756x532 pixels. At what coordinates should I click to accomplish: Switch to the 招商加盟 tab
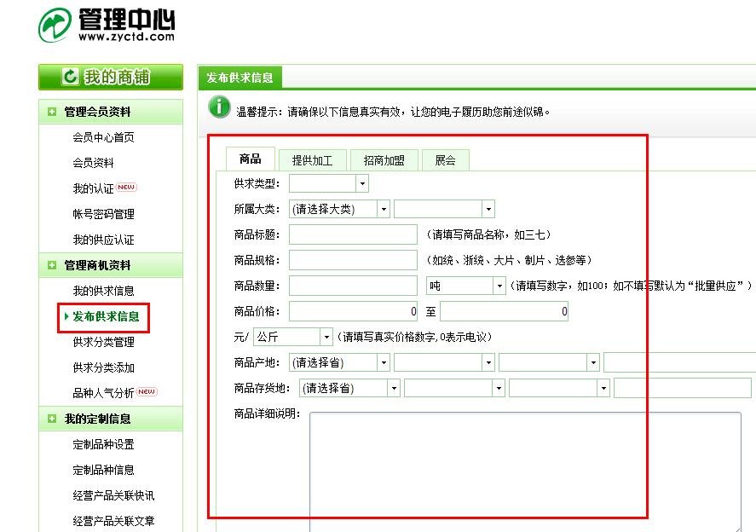pyautogui.click(x=384, y=159)
